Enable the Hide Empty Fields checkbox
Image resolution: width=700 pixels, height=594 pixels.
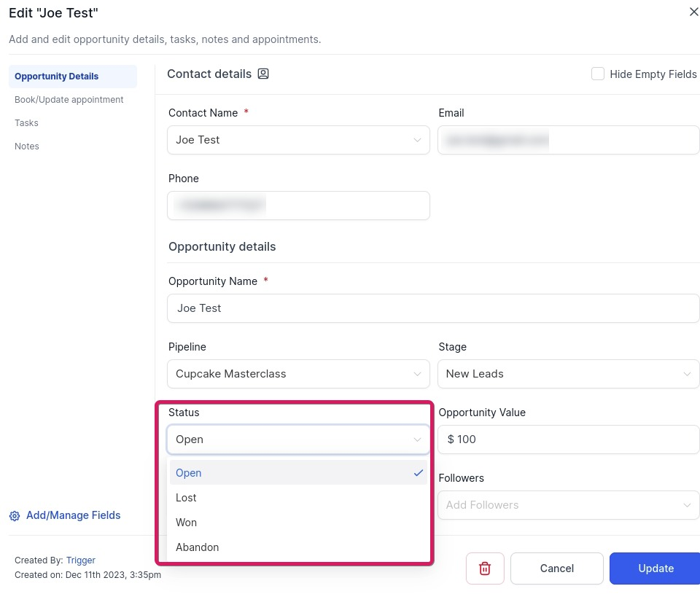pos(597,74)
